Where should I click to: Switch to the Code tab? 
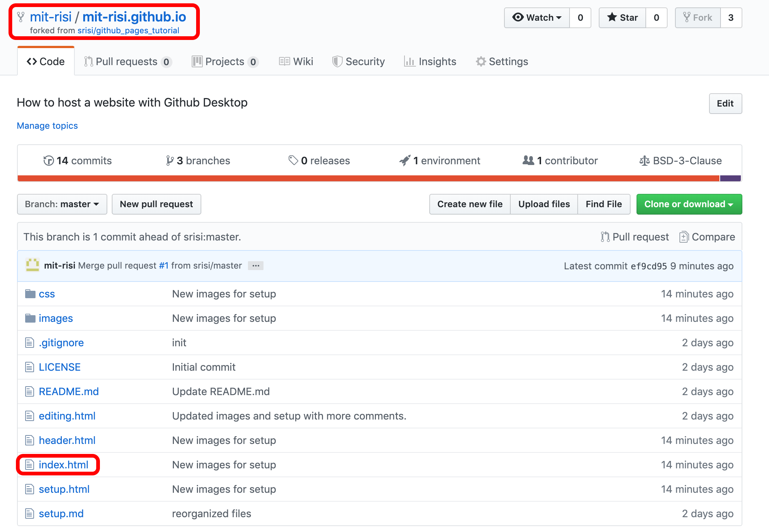tap(46, 61)
